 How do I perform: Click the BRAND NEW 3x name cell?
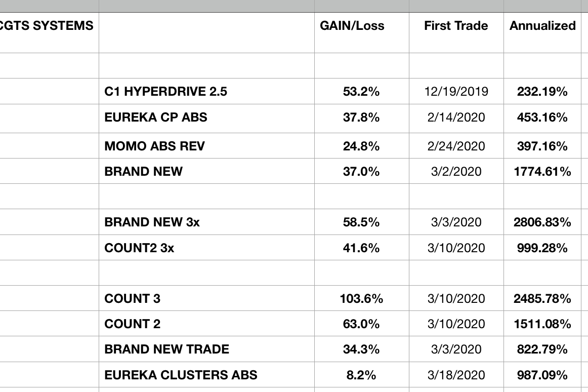click(152, 222)
